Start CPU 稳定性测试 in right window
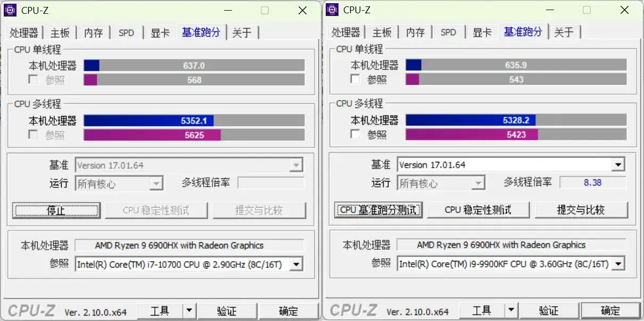Image resolution: width=644 pixels, height=321 pixels. [478, 210]
